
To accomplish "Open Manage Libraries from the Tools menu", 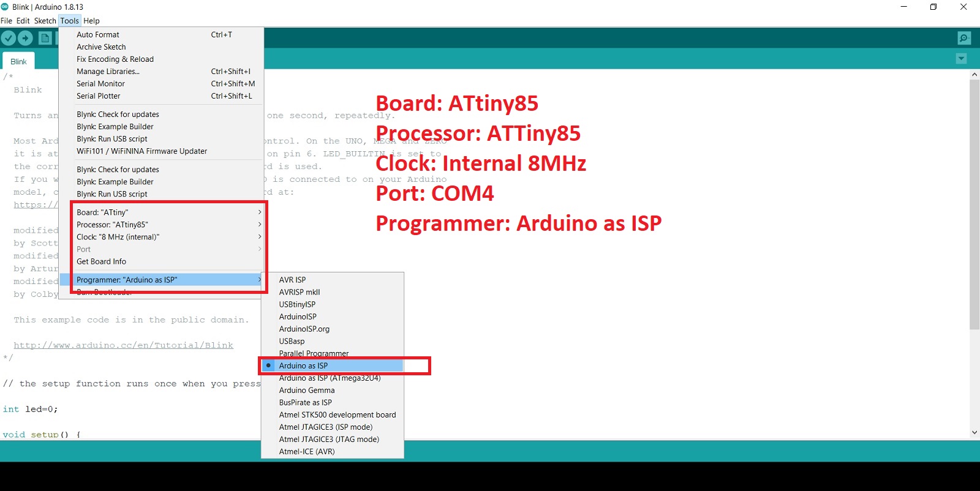I will [162, 72].
